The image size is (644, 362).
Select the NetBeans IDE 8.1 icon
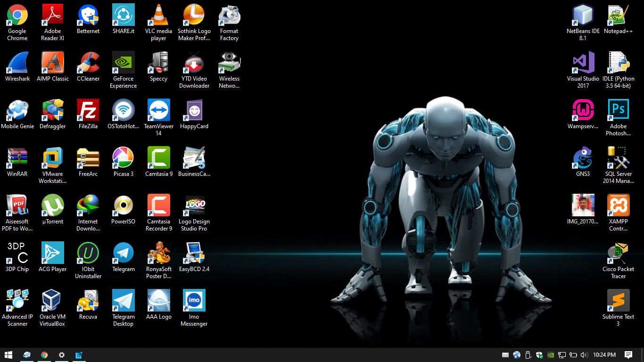coord(583,15)
